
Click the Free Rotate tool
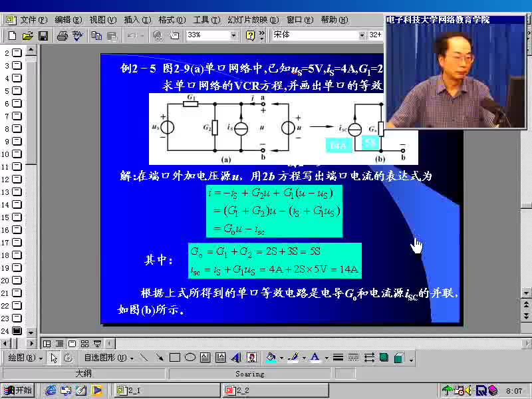pyautogui.click(x=68, y=358)
